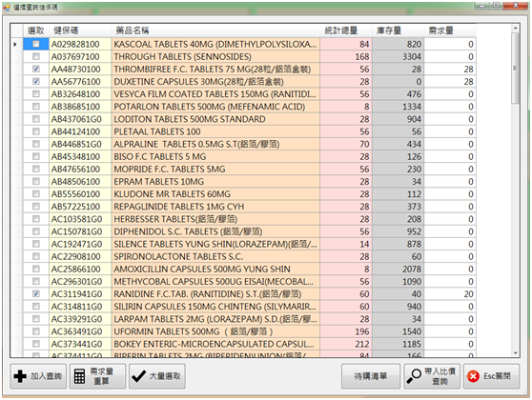The width and height of the screenshot is (532, 400).
Task: Select code cell AB437061G0
Action: pos(80,119)
